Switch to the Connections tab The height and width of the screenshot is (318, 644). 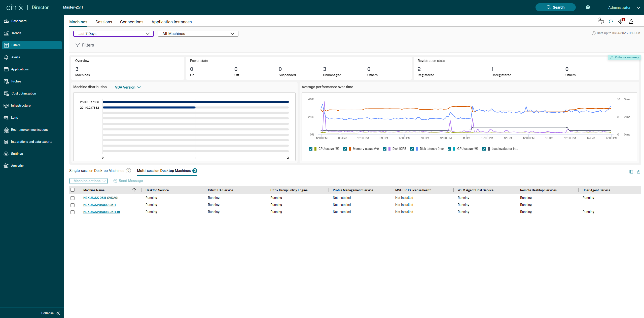coord(132,22)
